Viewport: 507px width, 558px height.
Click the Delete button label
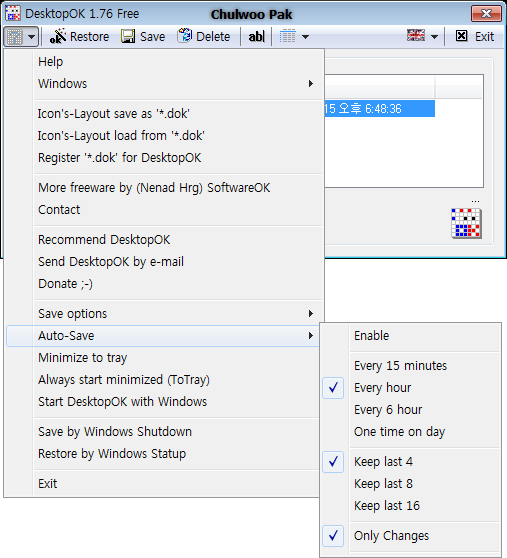click(x=213, y=37)
